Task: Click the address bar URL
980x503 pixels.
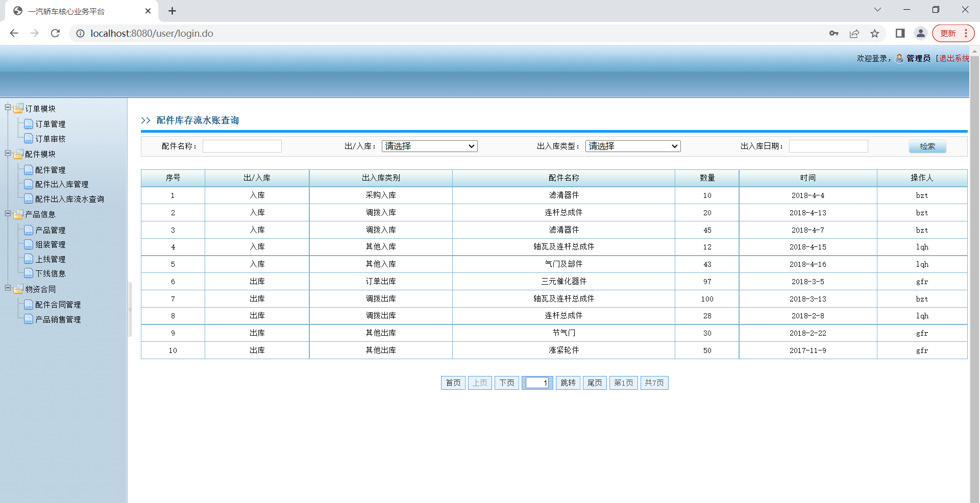Action: (152, 33)
